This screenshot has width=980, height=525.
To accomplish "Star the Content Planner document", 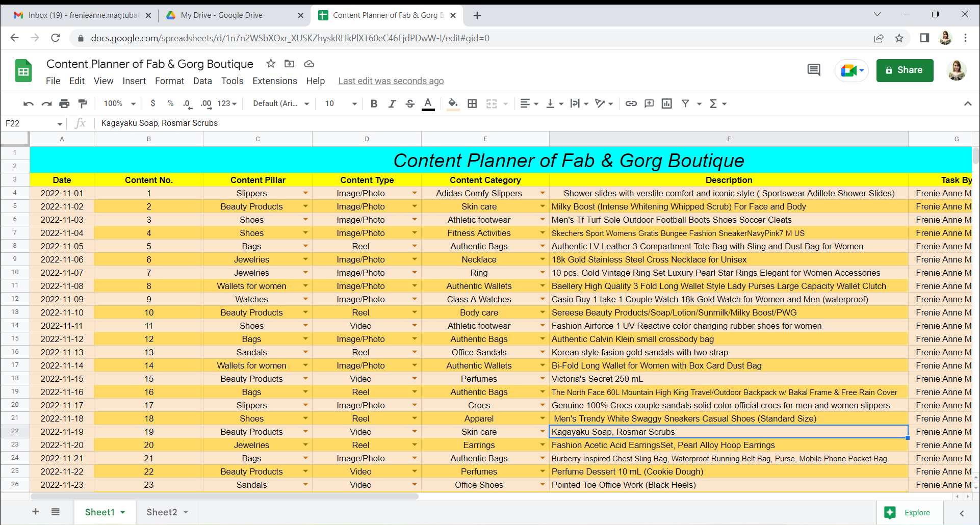I will [271, 64].
